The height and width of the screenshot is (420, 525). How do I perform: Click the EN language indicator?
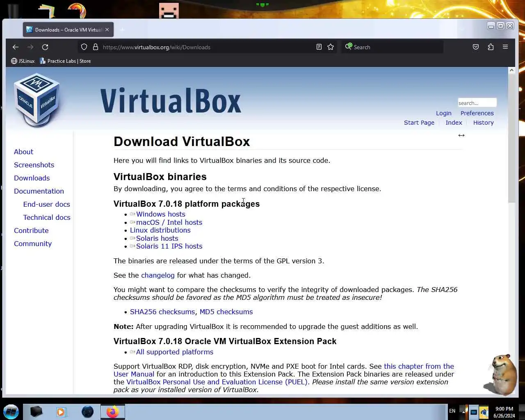coord(452,411)
